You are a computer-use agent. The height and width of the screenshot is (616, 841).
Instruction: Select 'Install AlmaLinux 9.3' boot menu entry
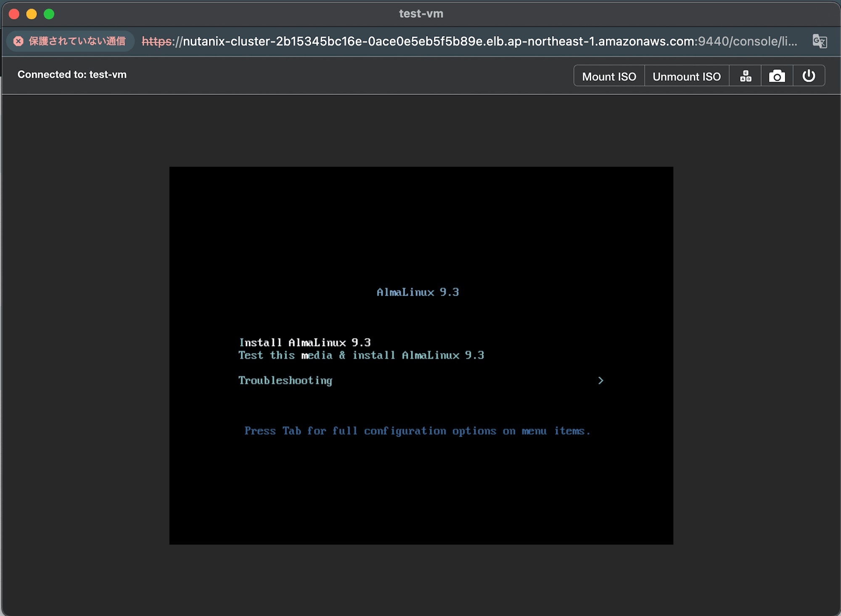[x=305, y=342]
